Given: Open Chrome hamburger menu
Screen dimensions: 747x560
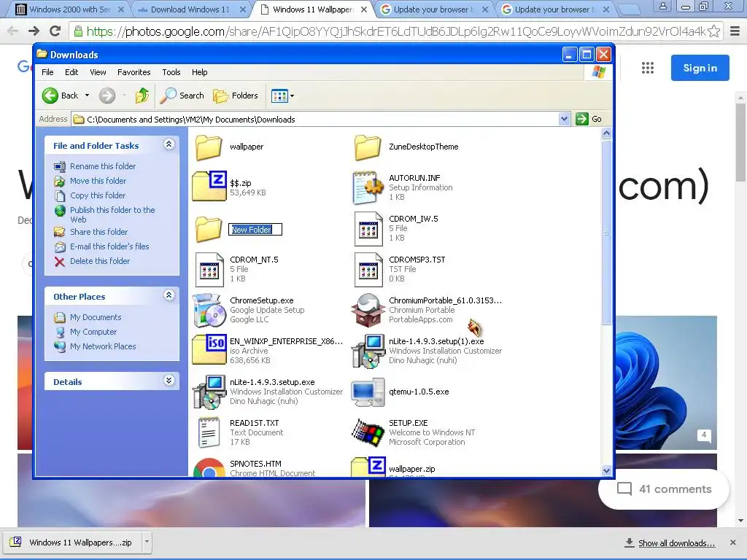Looking at the screenshot, I should tap(735, 31).
